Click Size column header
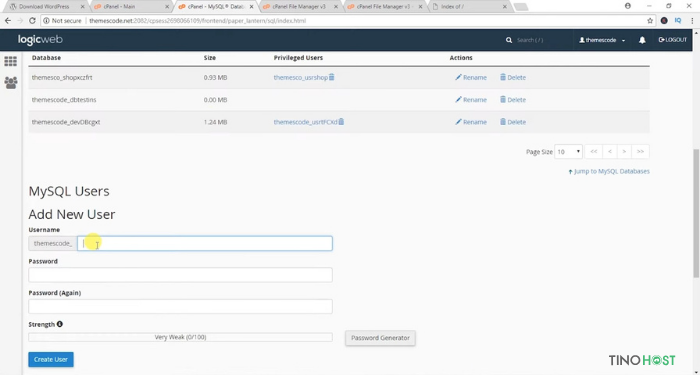 point(210,58)
